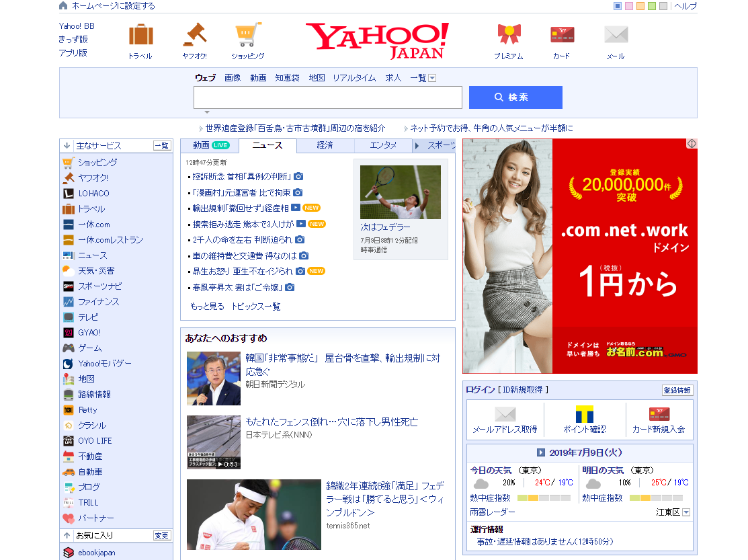Screen dimensions: 748x560
Task: Click the Yahoo!モバゲー icon in sidebar
Action: [x=69, y=364]
